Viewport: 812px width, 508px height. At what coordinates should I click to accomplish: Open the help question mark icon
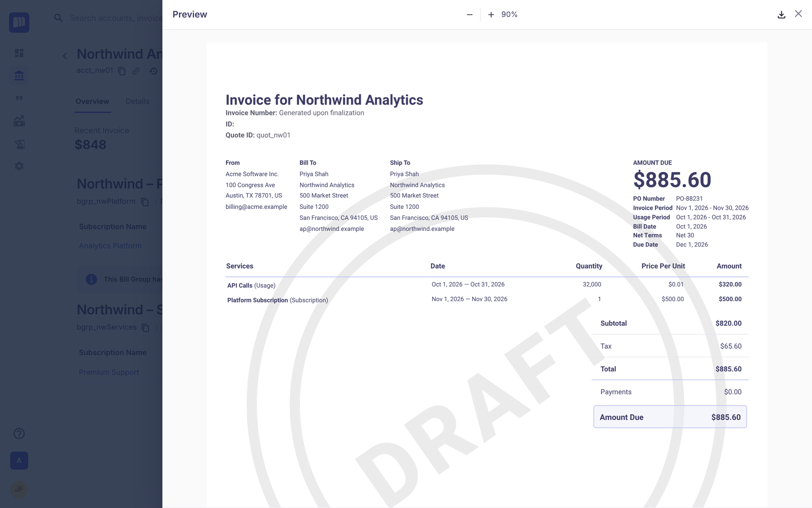(19, 434)
